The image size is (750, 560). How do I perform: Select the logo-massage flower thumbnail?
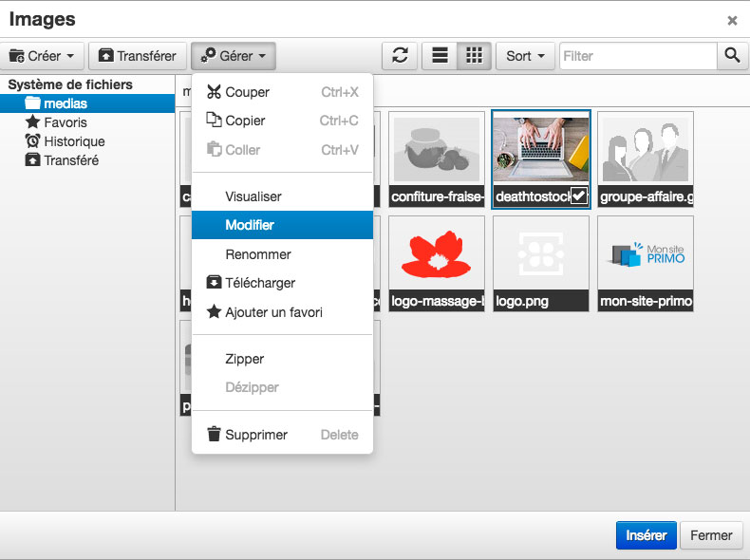click(436, 264)
